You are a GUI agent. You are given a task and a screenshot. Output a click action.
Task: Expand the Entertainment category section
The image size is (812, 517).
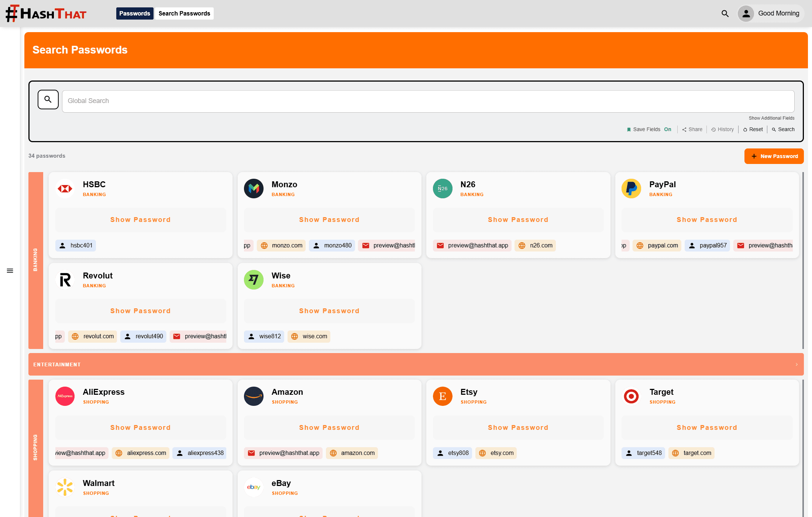[x=416, y=364]
